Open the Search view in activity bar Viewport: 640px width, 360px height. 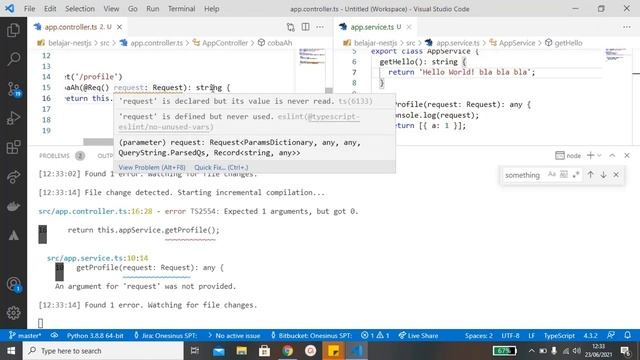pyautogui.click(x=13, y=59)
